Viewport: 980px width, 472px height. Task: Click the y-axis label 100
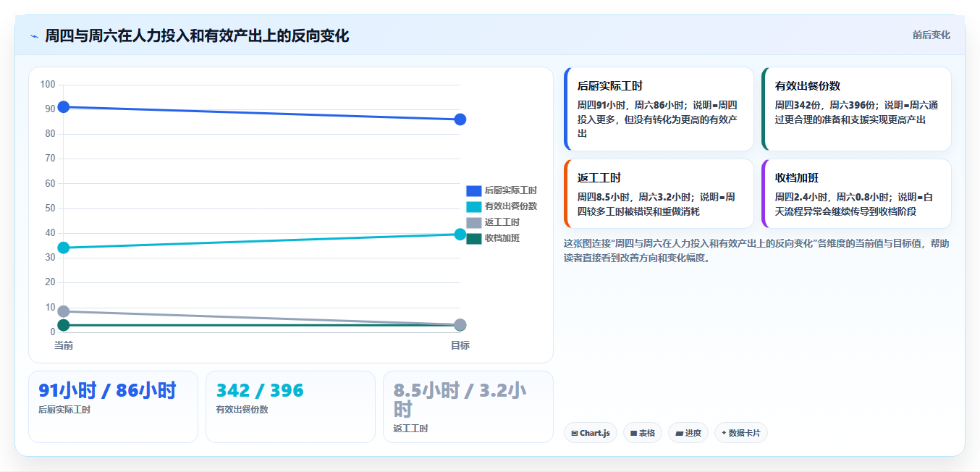point(48,85)
